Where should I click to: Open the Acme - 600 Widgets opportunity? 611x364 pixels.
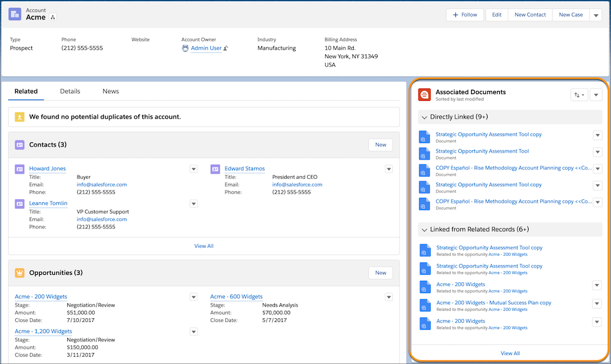click(236, 296)
